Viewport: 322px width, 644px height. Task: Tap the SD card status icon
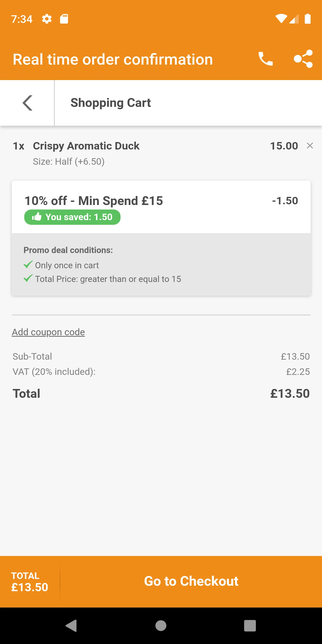click(x=64, y=19)
